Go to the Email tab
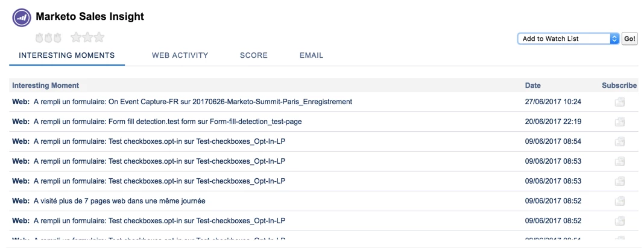Image resolution: width=644 pixels, height=248 pixels. [311, 55]
